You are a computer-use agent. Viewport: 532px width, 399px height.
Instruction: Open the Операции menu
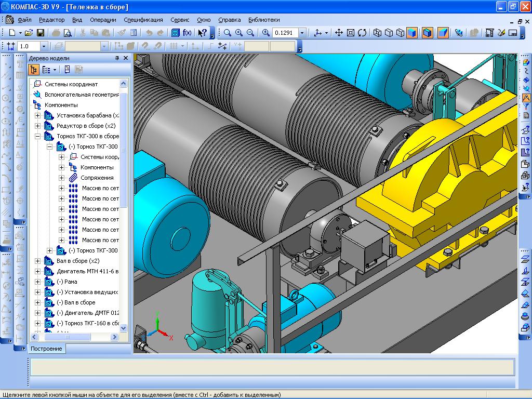coord(103,20)
